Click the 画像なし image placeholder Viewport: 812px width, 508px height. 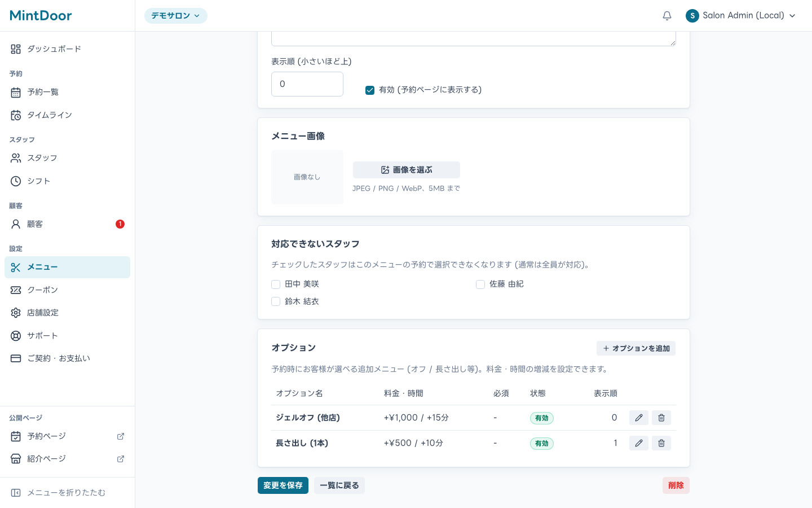[x=307, y=177]
